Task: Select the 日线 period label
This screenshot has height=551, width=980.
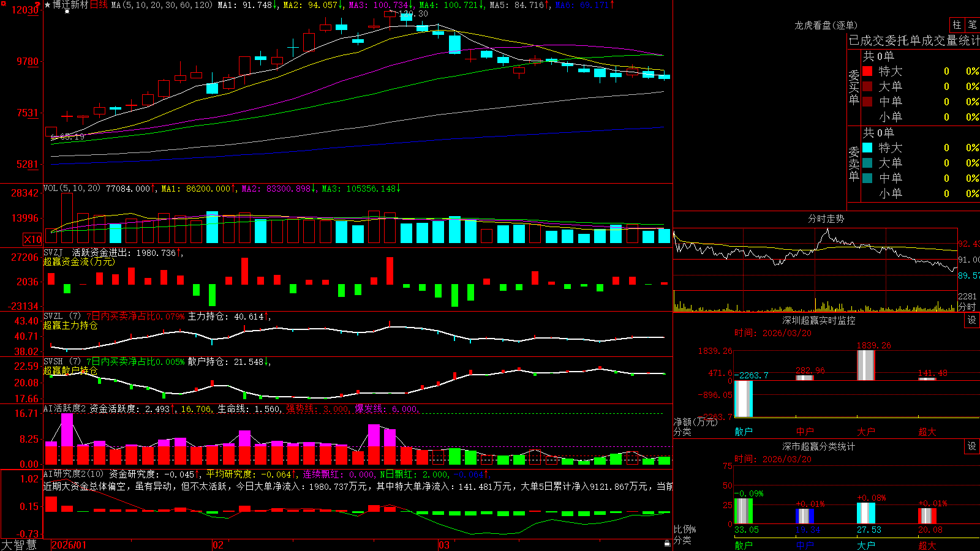Action: (99, 5)
